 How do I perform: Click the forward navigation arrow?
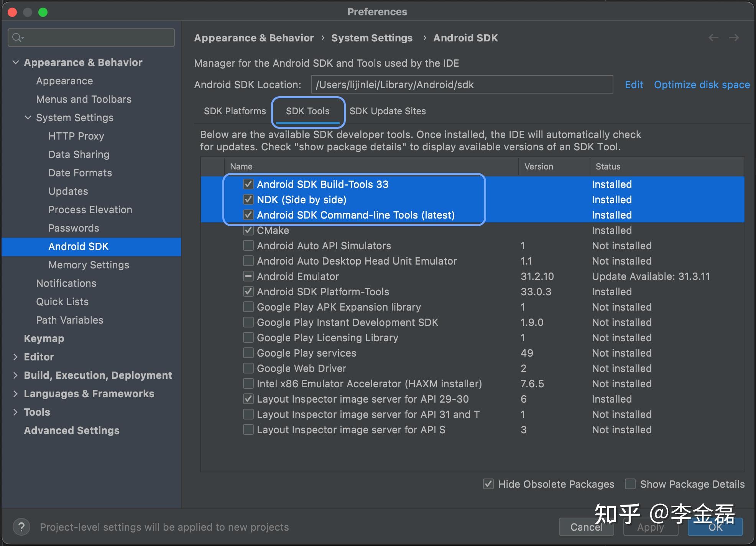point(734,38)
